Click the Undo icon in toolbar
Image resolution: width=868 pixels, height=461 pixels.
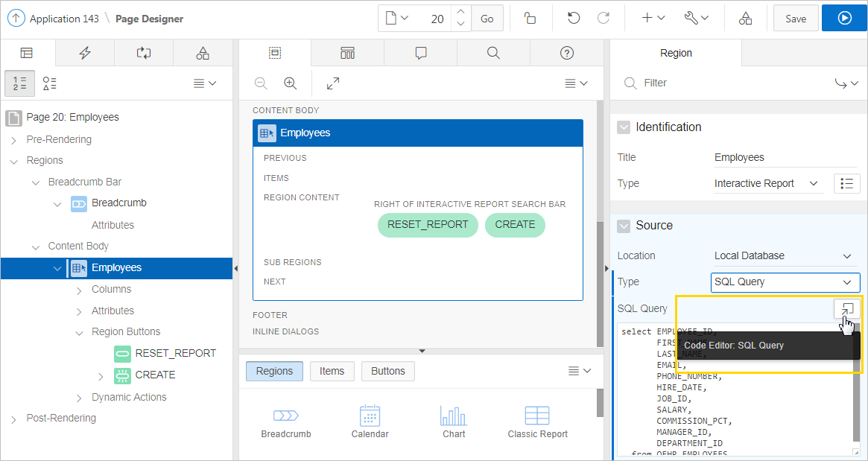574,19
